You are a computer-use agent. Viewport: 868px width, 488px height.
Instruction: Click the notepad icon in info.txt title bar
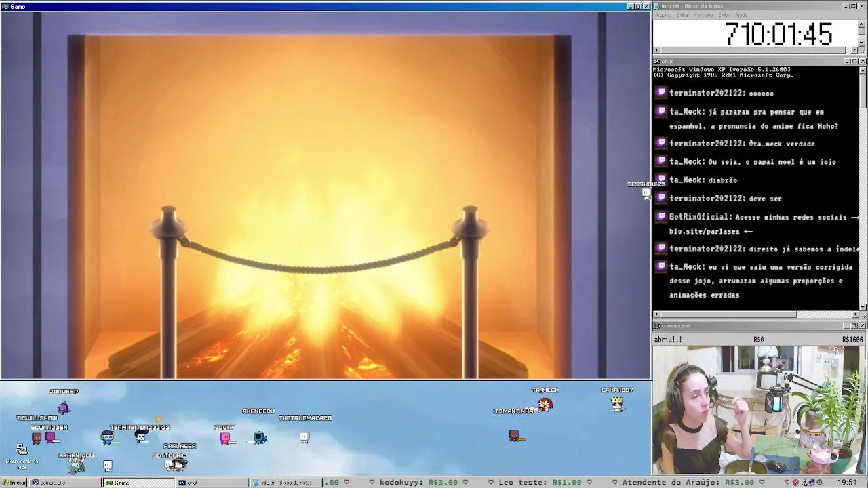pyautogui.click(x=656, y=6)
